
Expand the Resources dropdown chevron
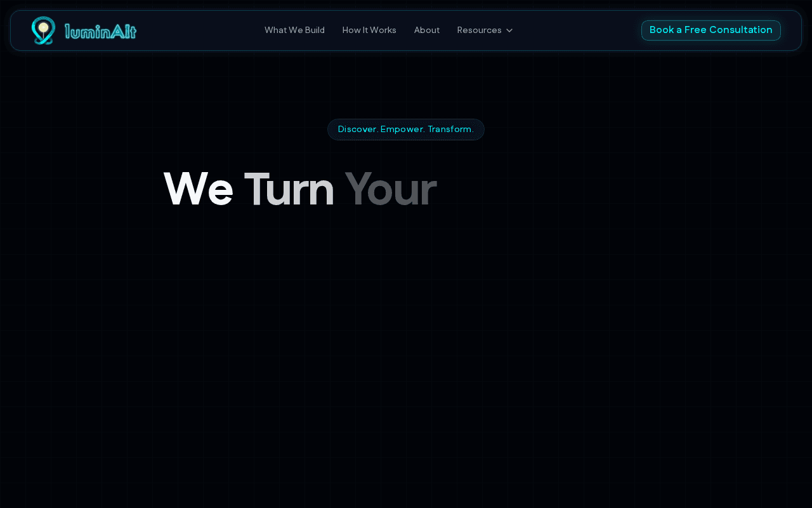[x=509, y=30]
